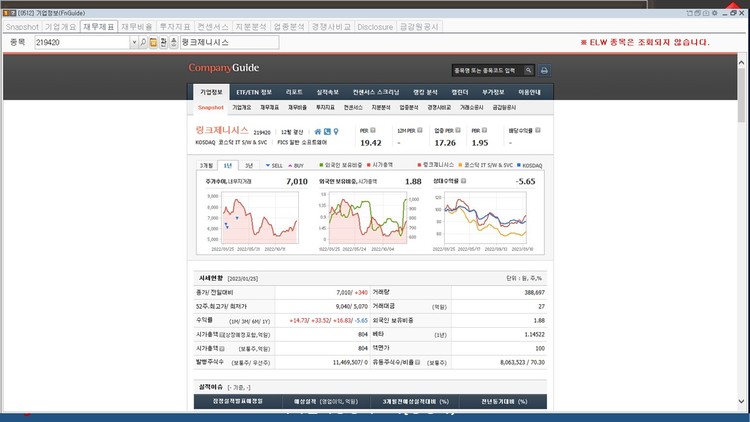The height and width of the screenshot is (422, 750).
Task: Open the 금감원공시 top window tab
Action: point(419,27)
